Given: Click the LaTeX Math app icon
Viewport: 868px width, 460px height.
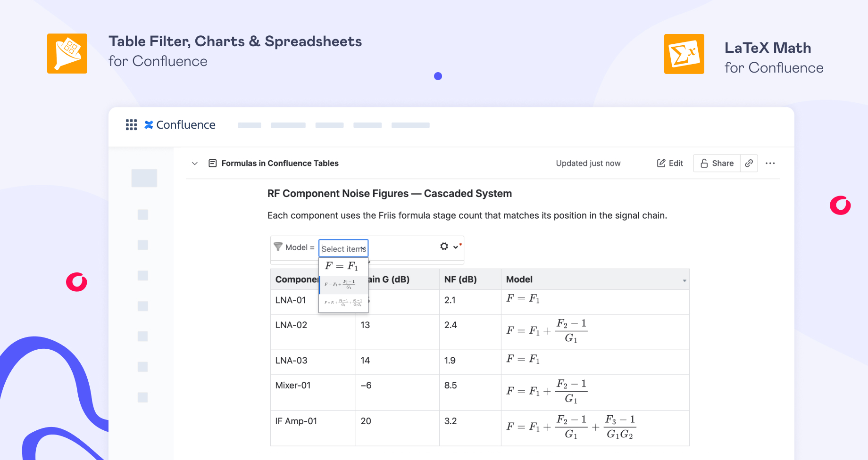Looking at the screenshot, I should 684,54.
